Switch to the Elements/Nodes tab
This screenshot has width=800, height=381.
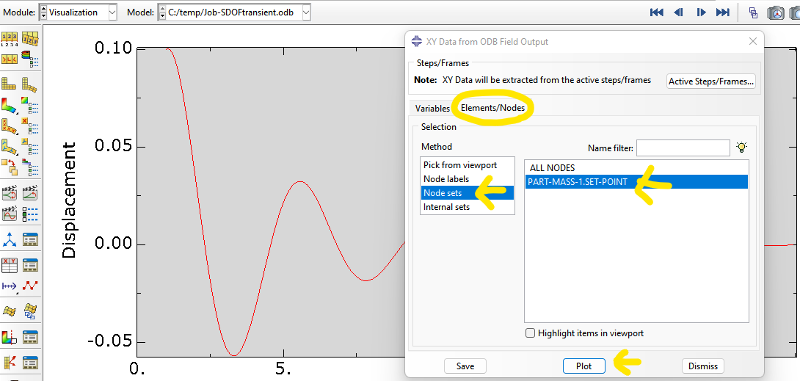coord(492,108)
